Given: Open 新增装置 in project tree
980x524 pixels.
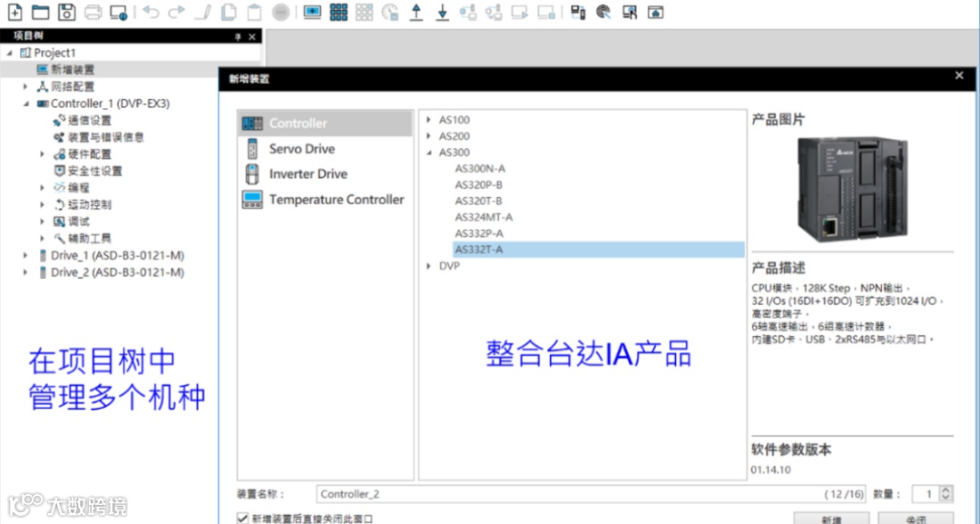Looking at the screenshot, I should (65, 69).
